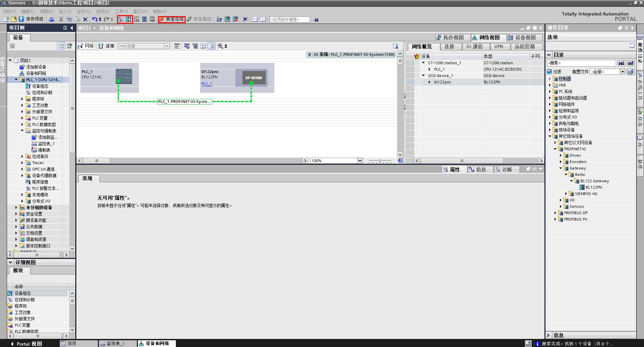Collapse GSD device_1 in network overview

pos(423,75)
